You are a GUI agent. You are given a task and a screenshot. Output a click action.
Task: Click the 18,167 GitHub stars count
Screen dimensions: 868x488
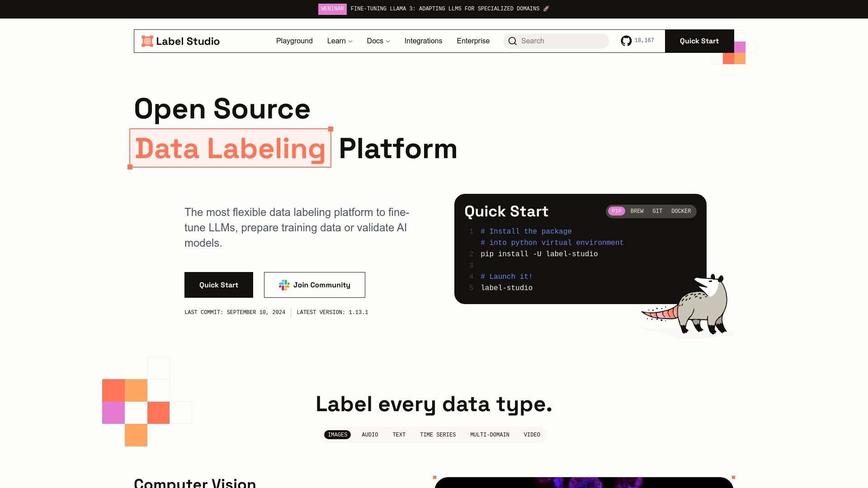coord(644,41)
